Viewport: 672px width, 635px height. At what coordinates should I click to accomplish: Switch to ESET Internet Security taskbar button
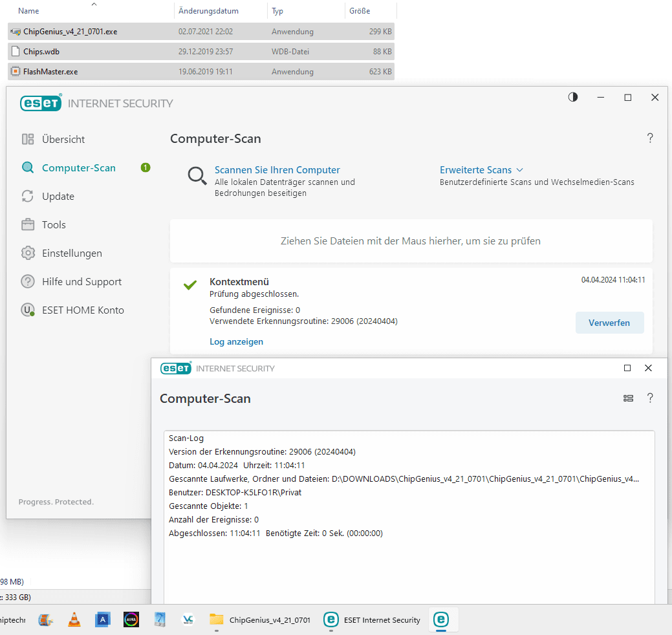coord(371,619)
